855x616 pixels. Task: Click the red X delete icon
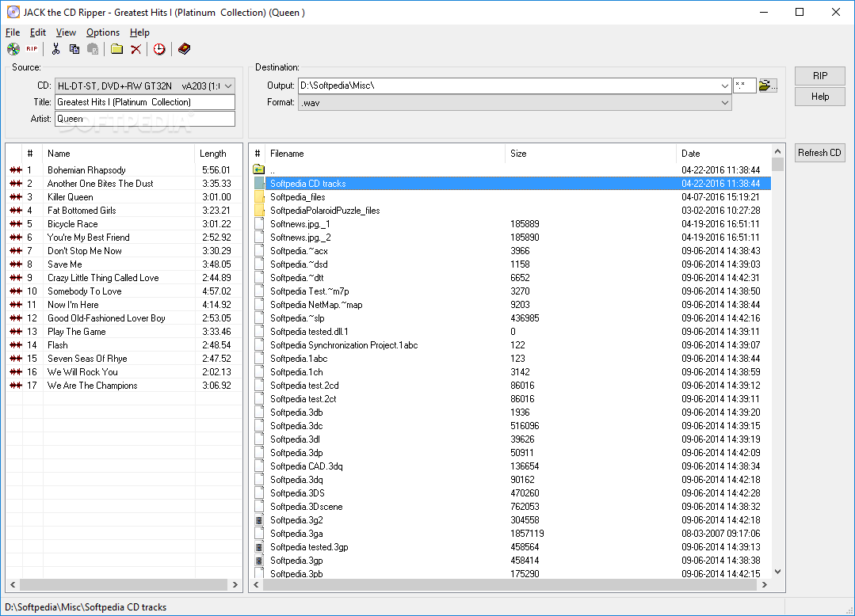click(136, 49)
